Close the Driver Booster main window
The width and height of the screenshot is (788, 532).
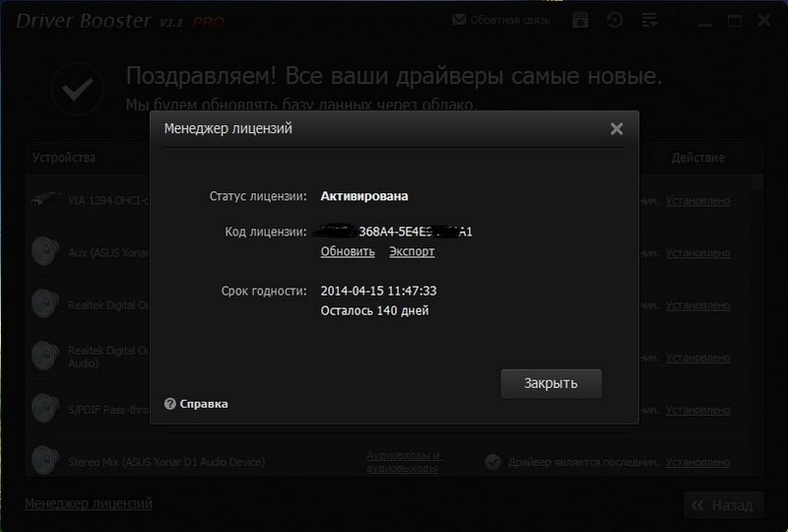tap(764, 21)
